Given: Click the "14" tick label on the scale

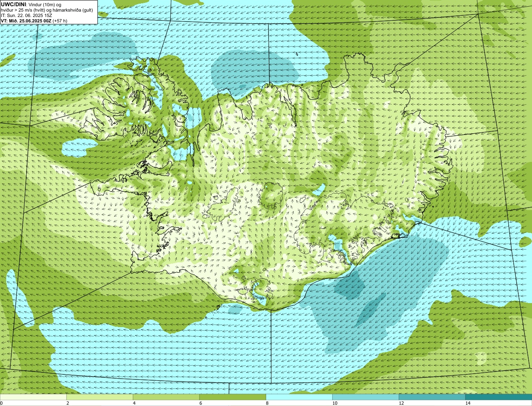Looking at the screenshot, I should pyautogui.click(x=468, y=403).
